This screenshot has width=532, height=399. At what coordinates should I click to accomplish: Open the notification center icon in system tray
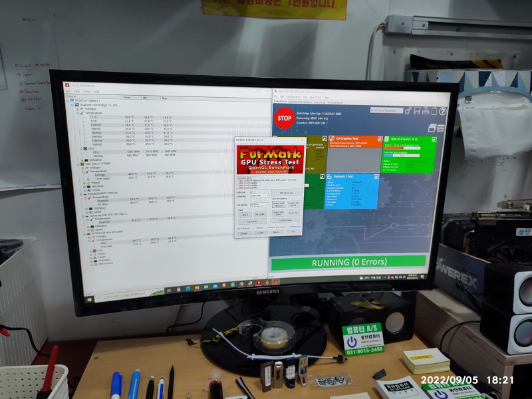[422, 277]
